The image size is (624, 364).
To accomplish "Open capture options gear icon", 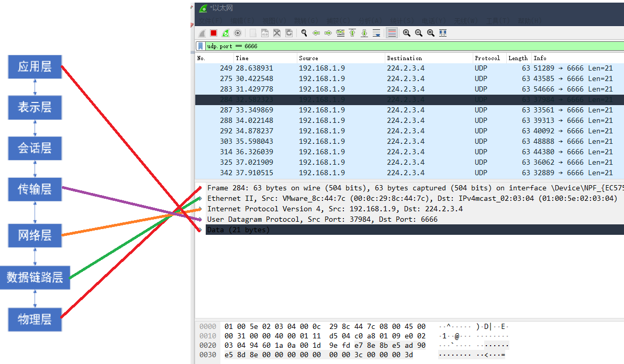I will pos(238,33).
